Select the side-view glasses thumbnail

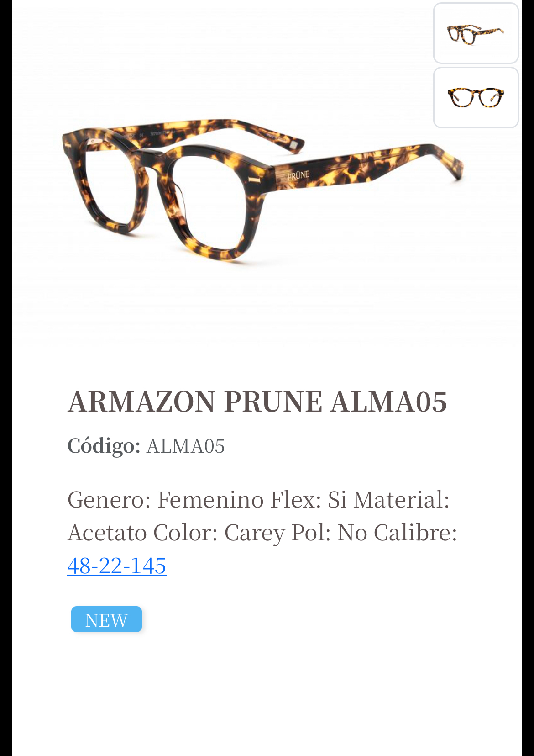pos(476,33)
